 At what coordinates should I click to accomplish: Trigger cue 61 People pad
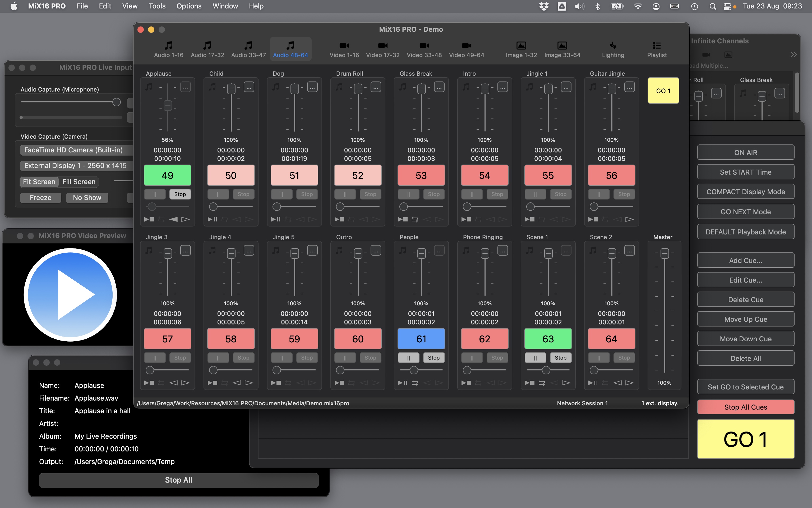pos(421,339)
